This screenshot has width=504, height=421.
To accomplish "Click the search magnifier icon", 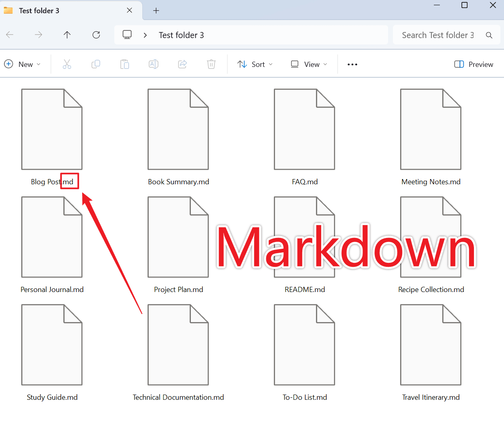I will pos(489,35).
